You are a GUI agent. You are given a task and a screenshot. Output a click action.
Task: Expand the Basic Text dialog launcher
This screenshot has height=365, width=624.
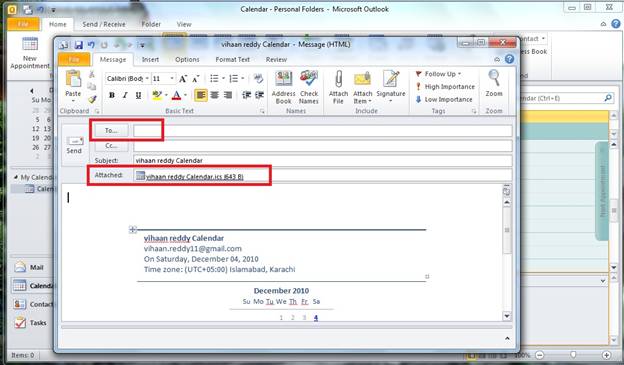tap(262, 111)
